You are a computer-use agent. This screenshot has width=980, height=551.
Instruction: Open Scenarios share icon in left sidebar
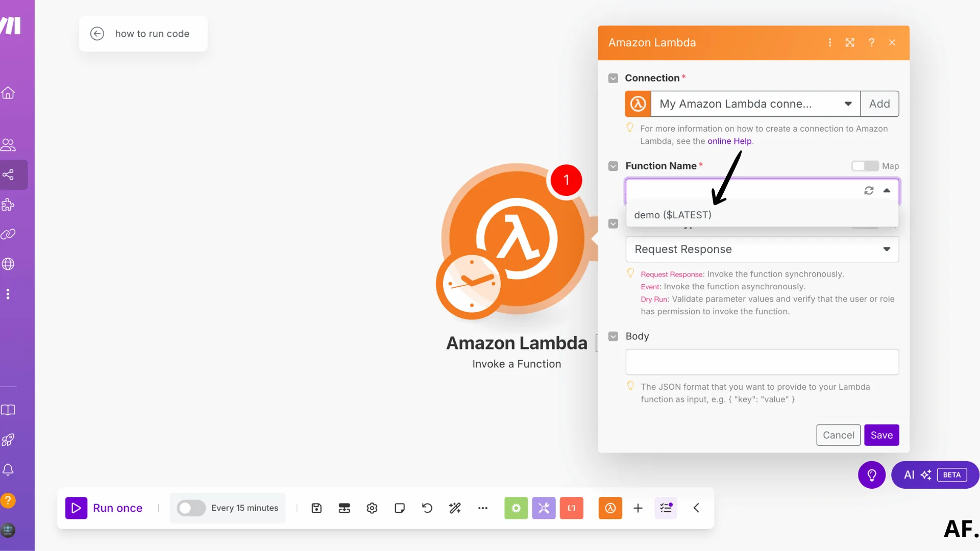click(x=9, y=175)
